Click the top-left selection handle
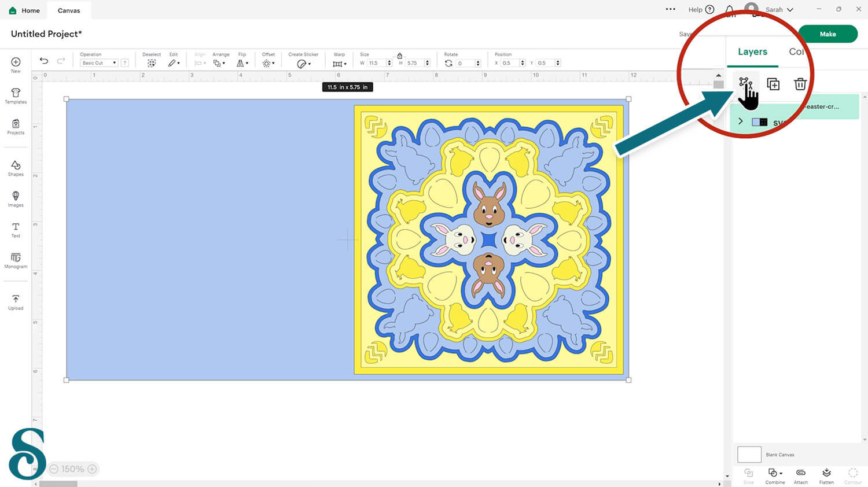Screen dimensions: 868x487 pyautogui.click(x=66, y=99)
